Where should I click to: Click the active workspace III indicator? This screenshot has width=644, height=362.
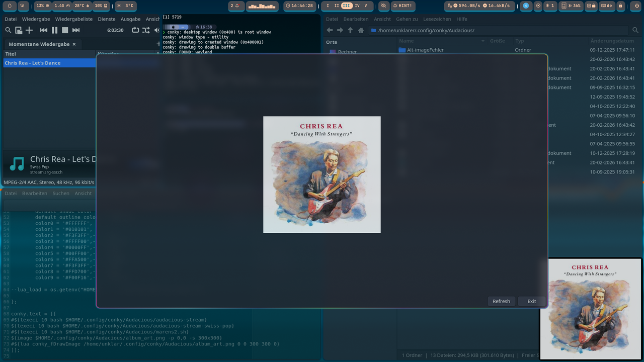pos(347,6)
